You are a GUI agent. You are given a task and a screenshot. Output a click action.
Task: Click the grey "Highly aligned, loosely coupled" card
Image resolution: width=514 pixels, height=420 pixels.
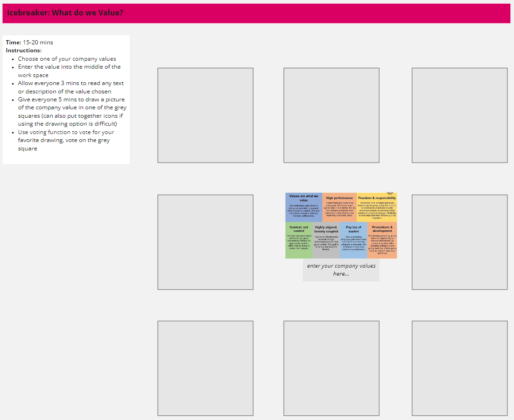coord(326,240)
